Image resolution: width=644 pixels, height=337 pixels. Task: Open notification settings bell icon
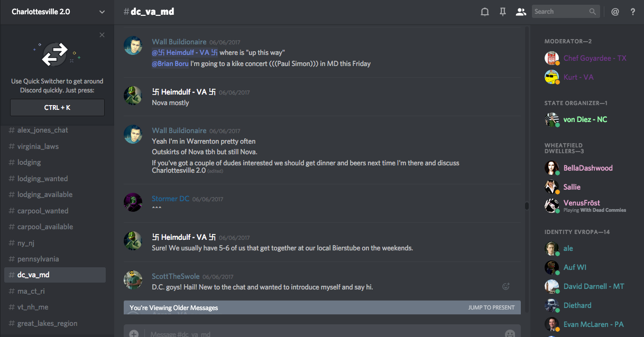pyautogui.click(x=484, y=12)
